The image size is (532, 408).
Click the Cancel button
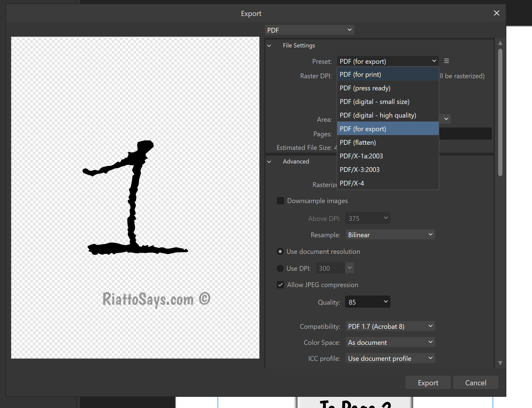pyautogui.click(x=476, y=383)
